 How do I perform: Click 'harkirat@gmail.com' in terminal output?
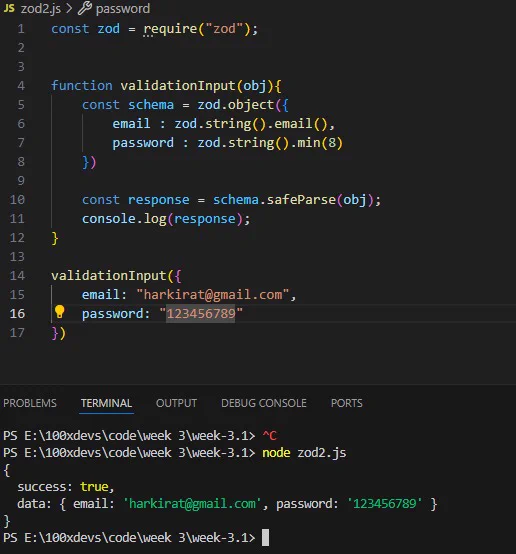click(192, 504)
